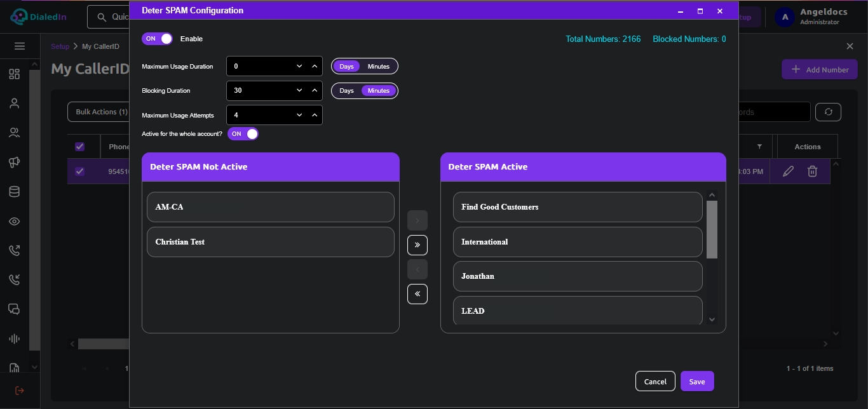Tick the header select-all checkbox in table
Viewport: 868px width, 409px height.
[80, 147]
